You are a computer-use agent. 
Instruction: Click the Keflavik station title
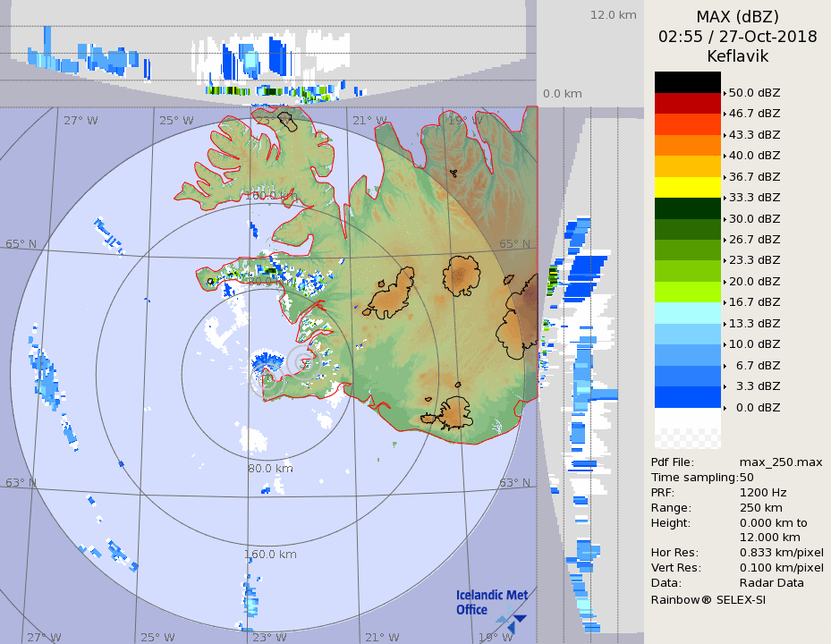737,56
